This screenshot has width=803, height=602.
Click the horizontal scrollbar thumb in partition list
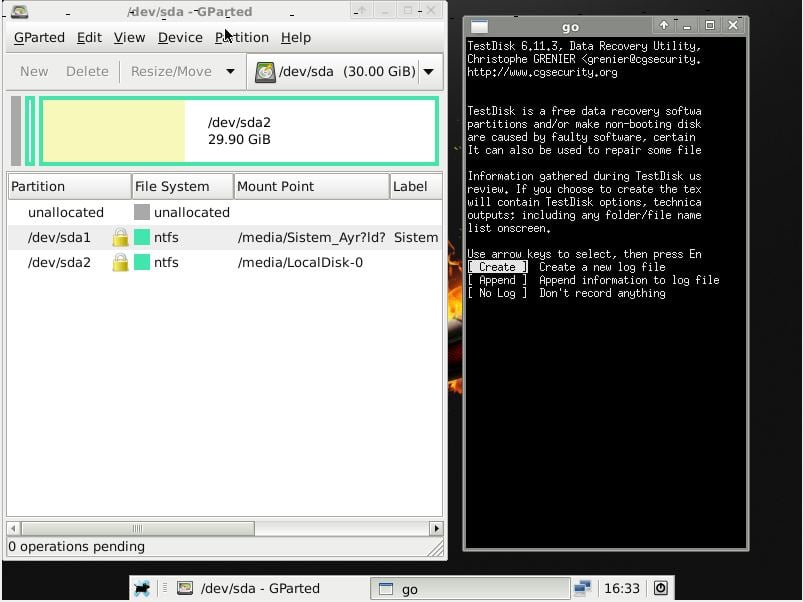point(138,528)
